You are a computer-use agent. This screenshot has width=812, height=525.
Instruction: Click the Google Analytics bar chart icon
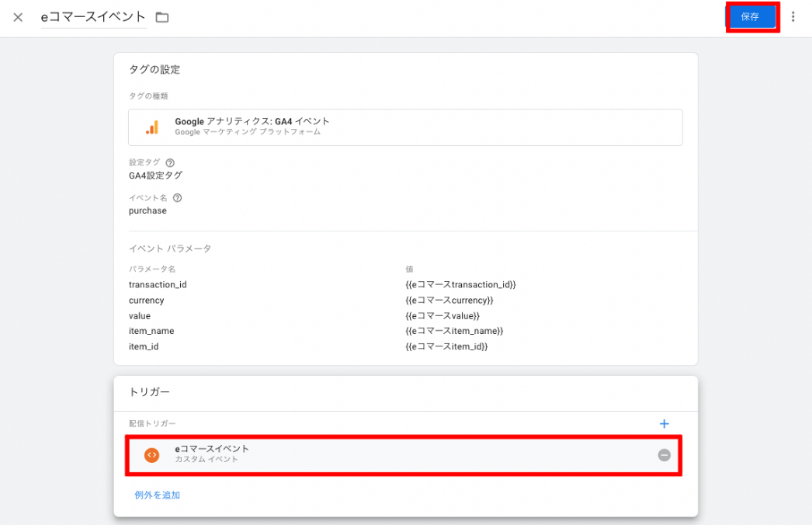point(152,127)
